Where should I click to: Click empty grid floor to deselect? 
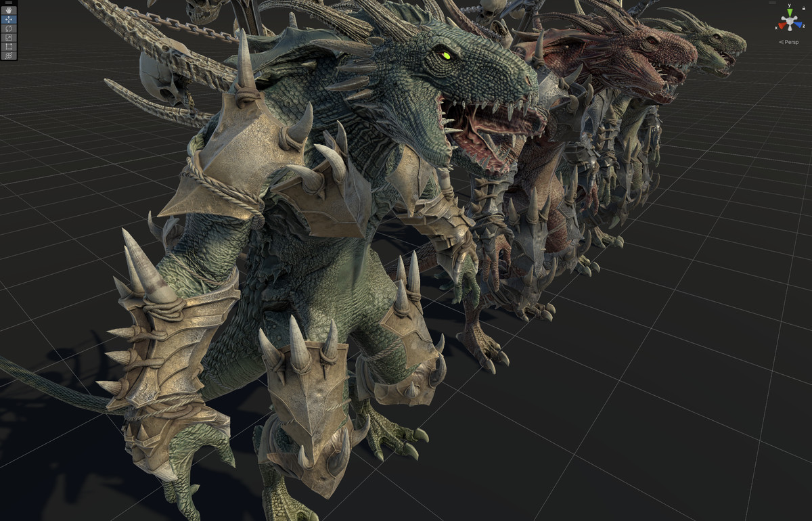677,406
